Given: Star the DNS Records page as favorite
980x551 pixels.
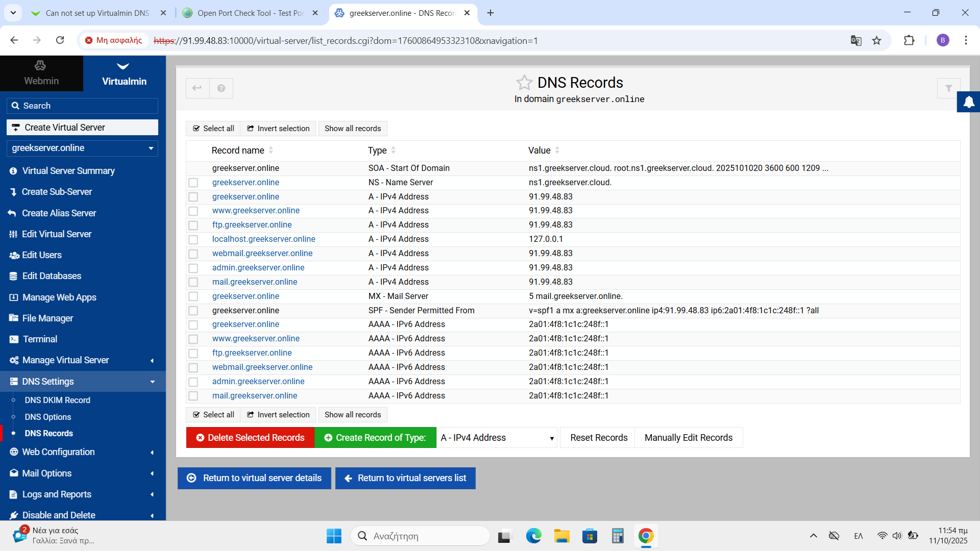Looking at the screenshot, I should tap(524, 83).
